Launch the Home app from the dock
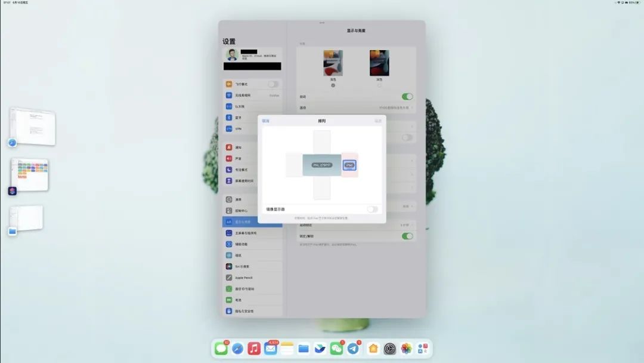 coord(373,349)
